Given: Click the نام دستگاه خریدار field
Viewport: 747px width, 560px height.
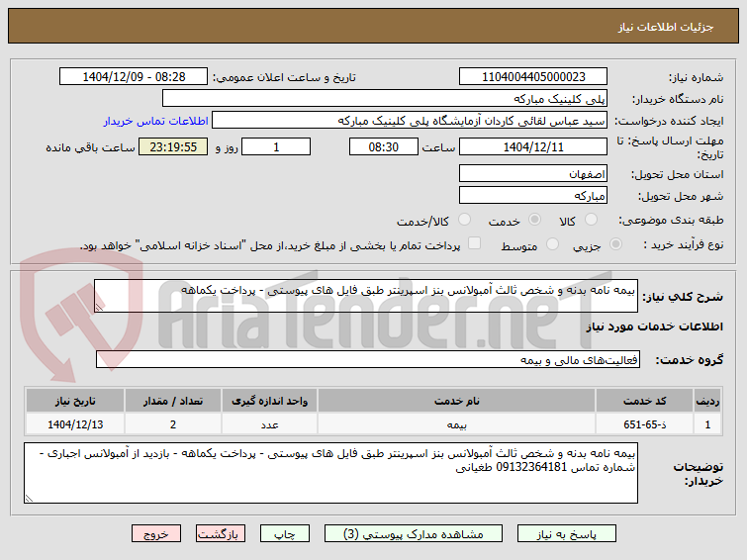Looking at the screenshot, I should click(x=385, y=98).
